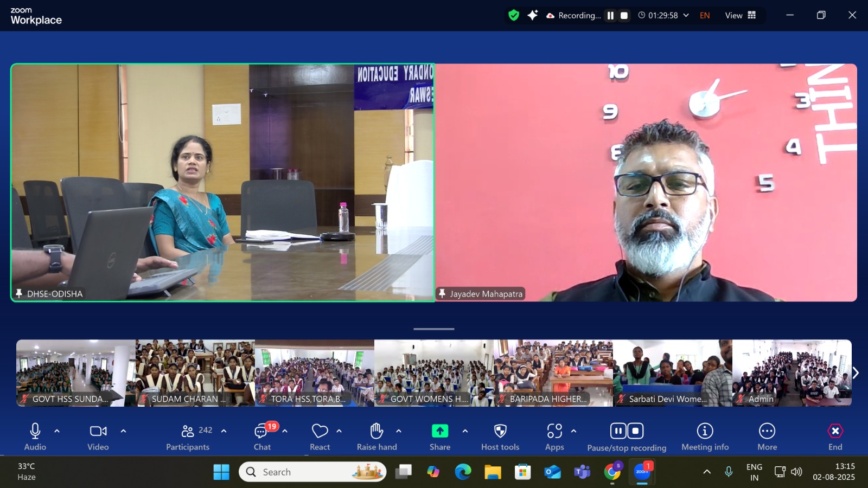The width and height of the screenshot is (868, 488).
Task: Click the End meeting button
Action: [835, 437]
